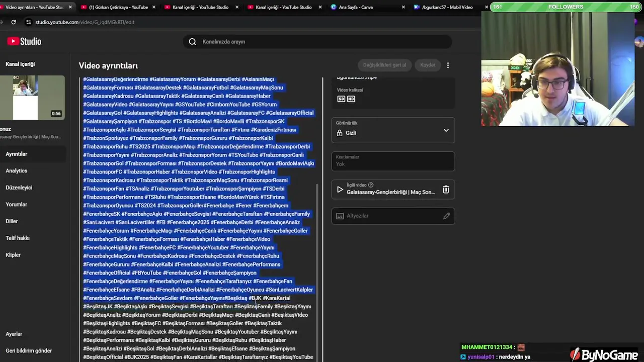The height and width of the screenshot is (362, 644).
Task: Switch to the second Kanal içeriği tab
Action: pos(283,7)
